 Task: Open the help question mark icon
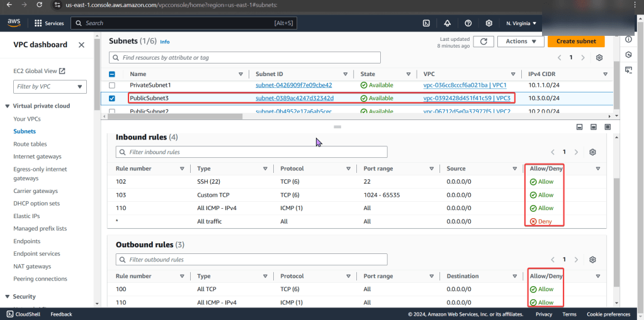click(x=468, y=23)
